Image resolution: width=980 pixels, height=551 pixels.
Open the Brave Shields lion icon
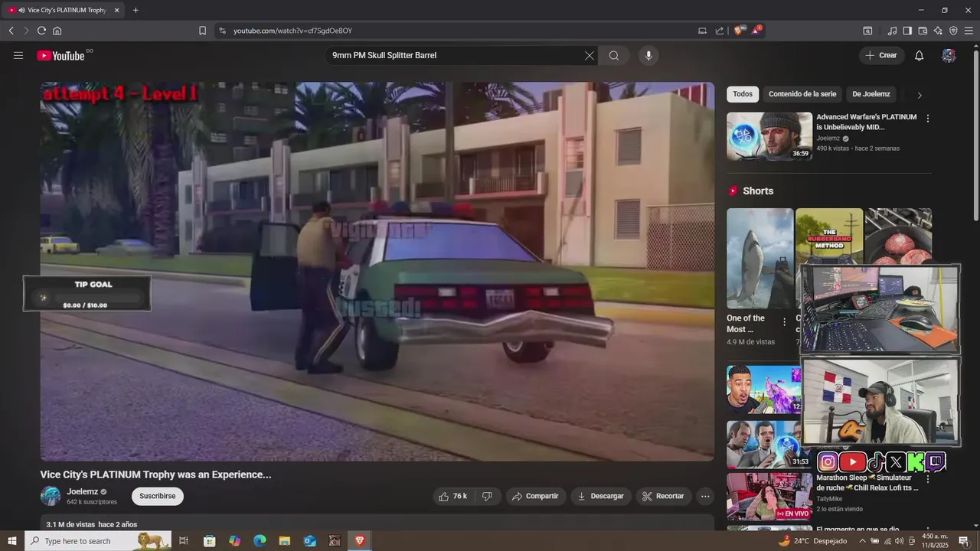coord(739,31)
